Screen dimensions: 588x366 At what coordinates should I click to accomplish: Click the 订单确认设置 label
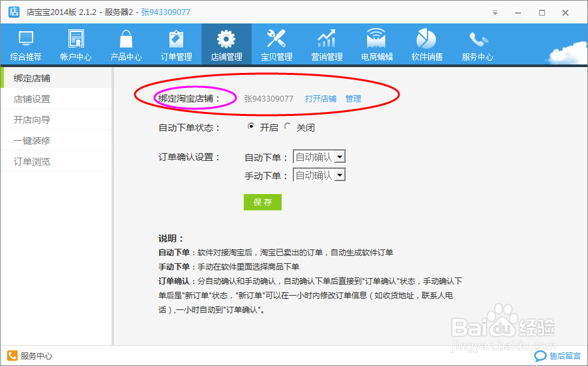[x=189, y=157]
